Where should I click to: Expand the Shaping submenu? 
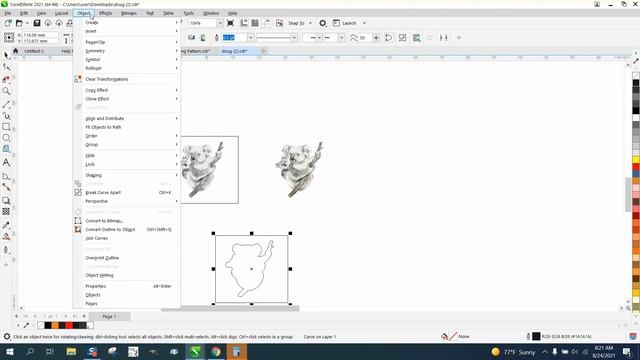pos(127,175)
